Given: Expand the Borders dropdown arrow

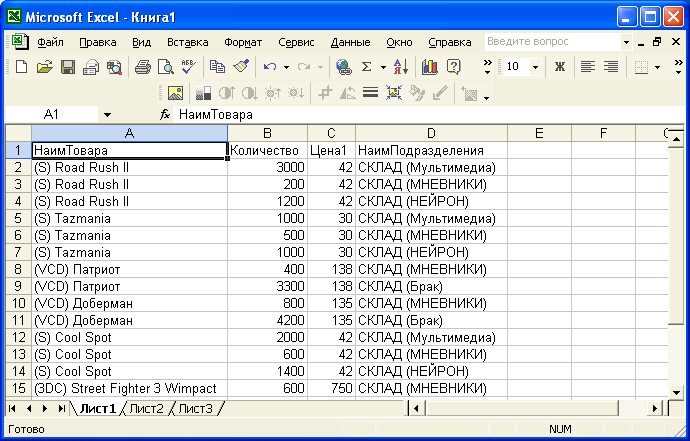Looking at the screenshot, I should pyautogui.click(x=657, y=67).
